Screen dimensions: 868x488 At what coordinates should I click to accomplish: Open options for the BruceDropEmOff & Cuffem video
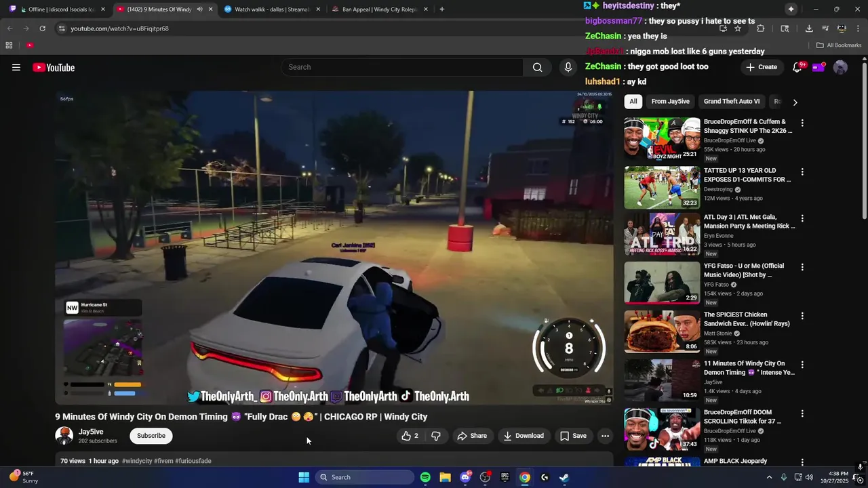pos(802,123)
